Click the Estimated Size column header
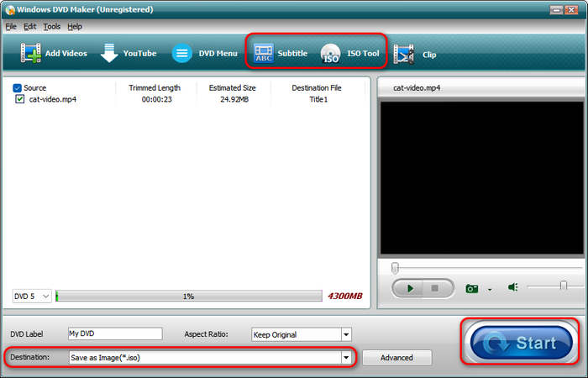 point(232,87)
